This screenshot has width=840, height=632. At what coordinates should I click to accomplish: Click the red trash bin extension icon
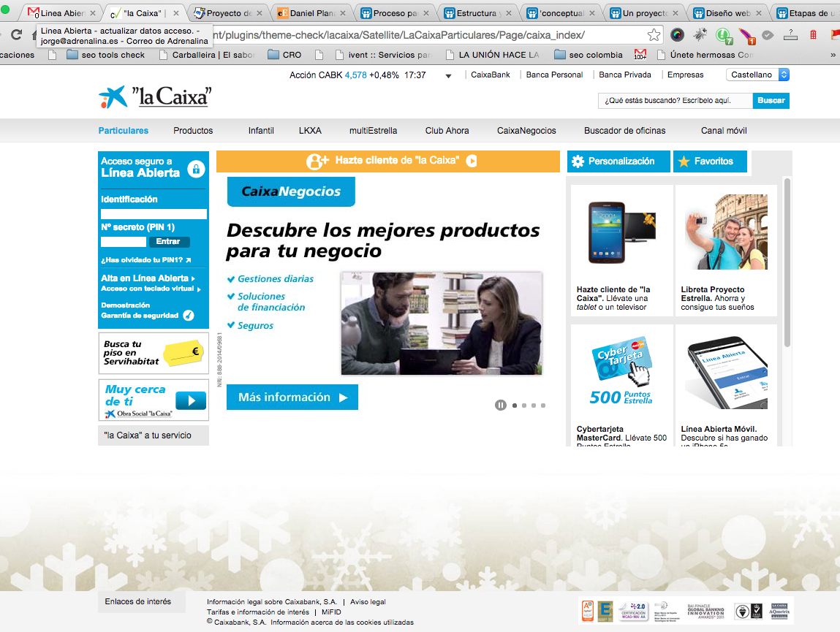coord(813,35)
